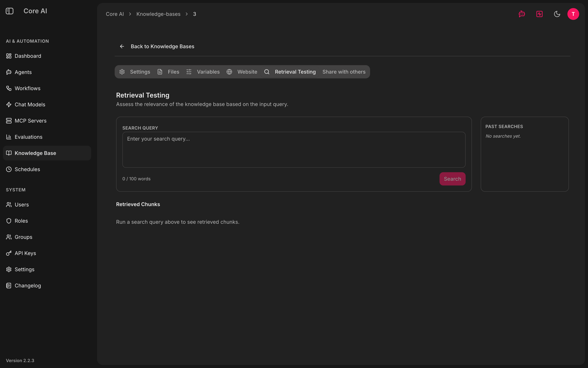
Task: Click the Search button
Action: 452,179
